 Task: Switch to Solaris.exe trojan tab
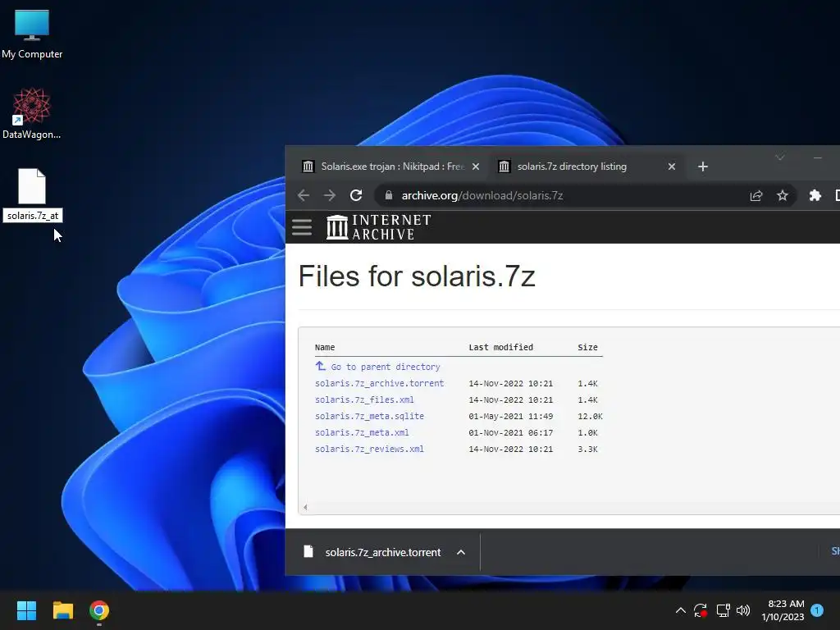(392, 167)
